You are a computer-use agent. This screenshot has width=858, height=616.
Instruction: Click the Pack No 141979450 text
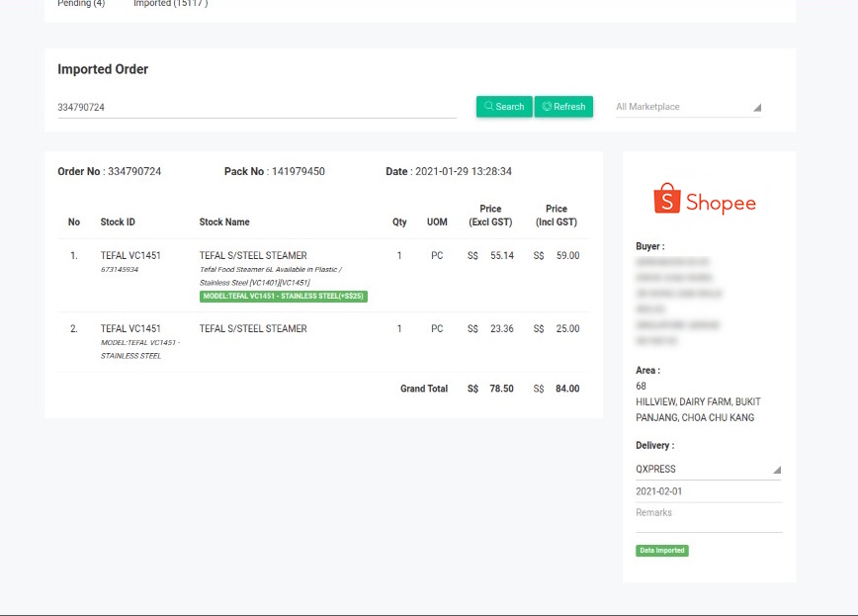[275, 171]
